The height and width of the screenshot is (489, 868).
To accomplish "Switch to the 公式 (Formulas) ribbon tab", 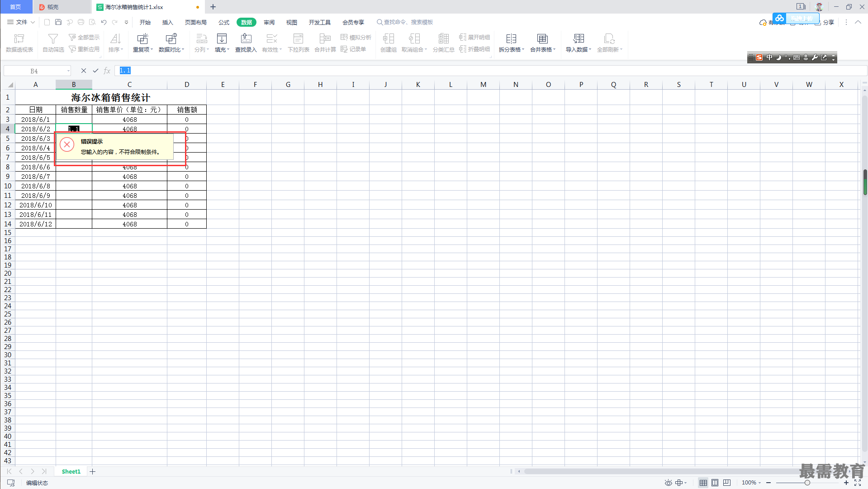I will pos(224,22).
